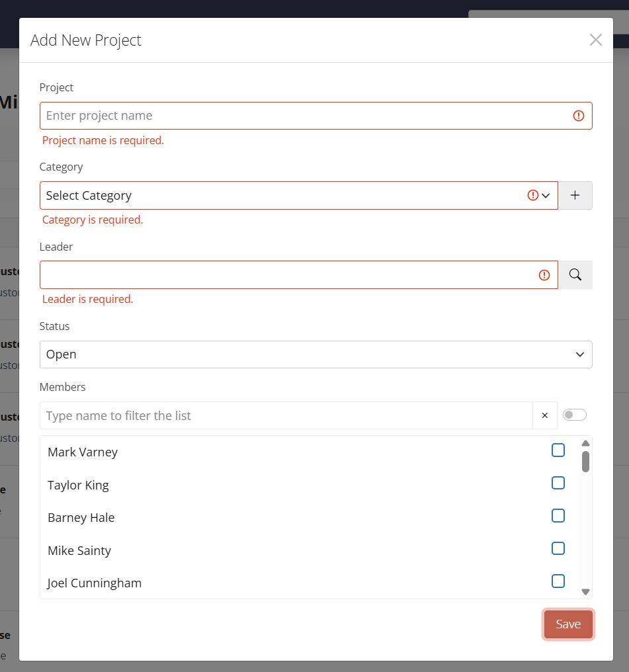629x672 pixels.
Task: Click warning icon in Leader field
Action: (544, 275)
